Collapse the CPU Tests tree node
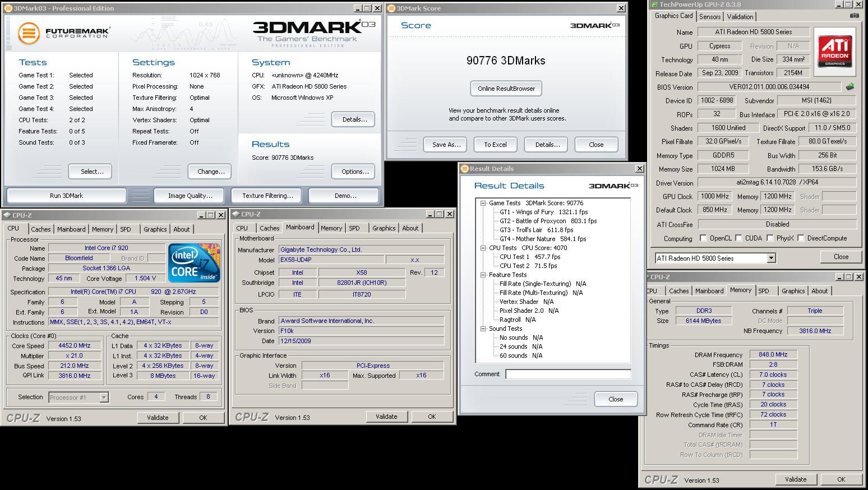 (483, 248)
